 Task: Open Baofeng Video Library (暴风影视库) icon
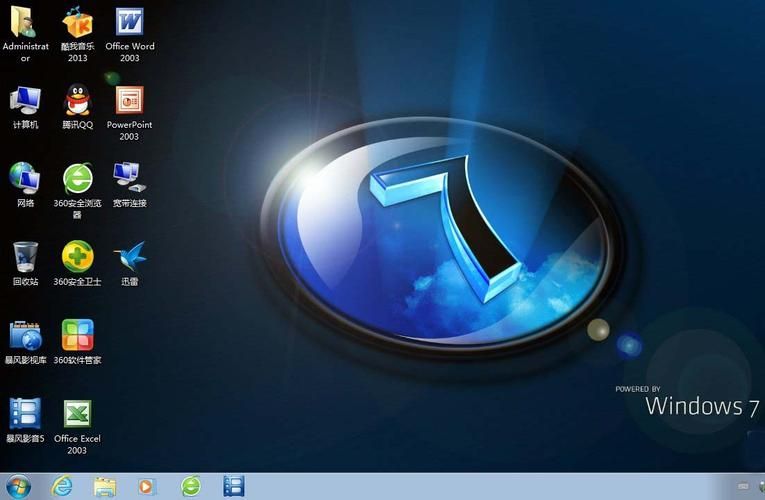click(x=25, y=335)
